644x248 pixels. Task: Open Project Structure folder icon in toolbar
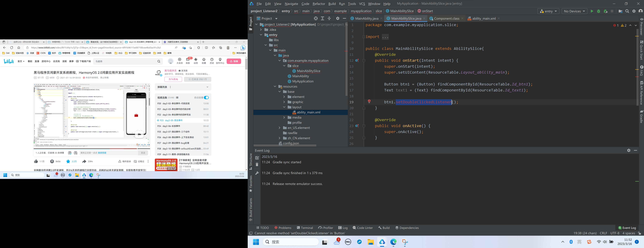(620, 11)
